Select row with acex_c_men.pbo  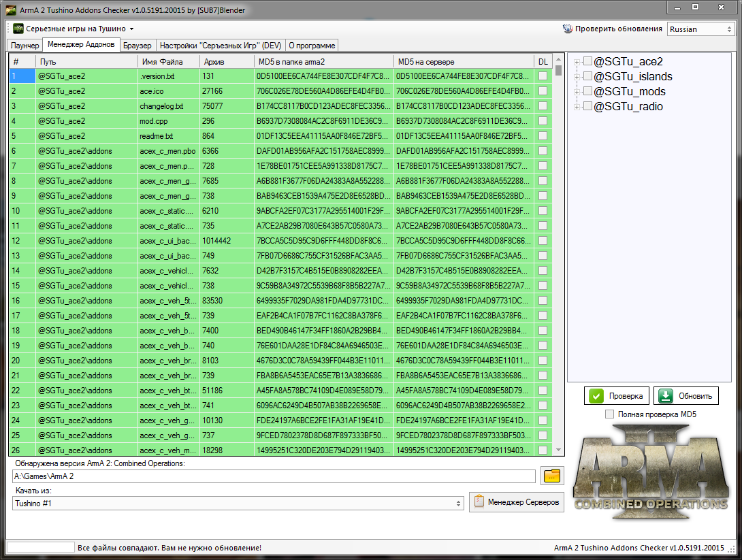pyautogui.click(x=280, y=151)
